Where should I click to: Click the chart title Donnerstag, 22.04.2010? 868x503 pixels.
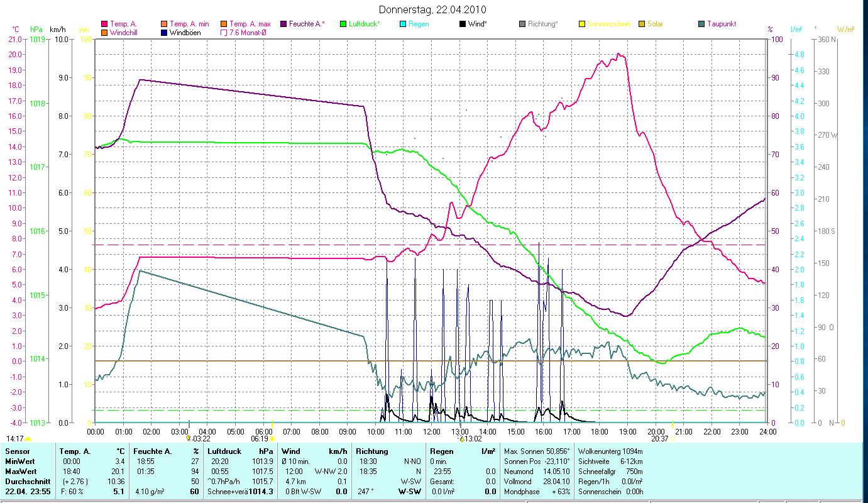[433, 9]
